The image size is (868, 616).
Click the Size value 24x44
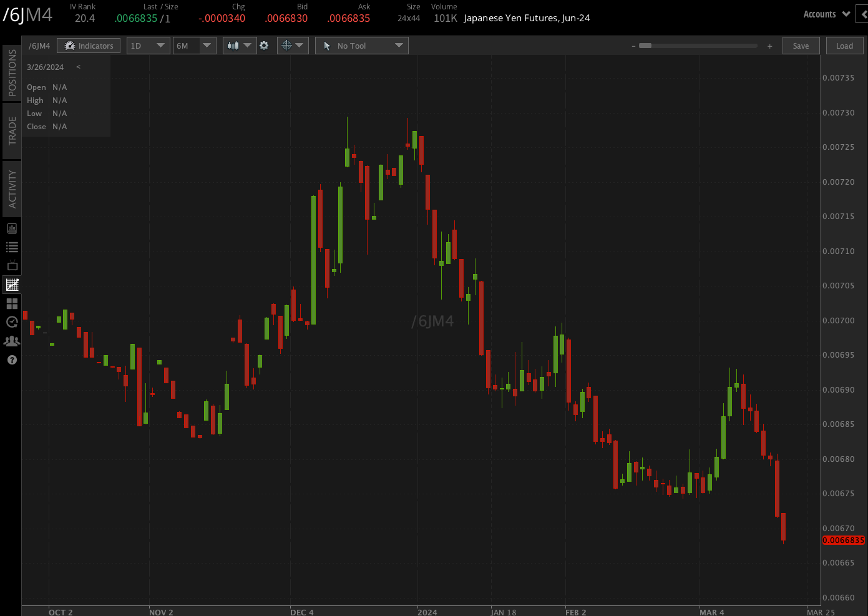pos(409,19)
